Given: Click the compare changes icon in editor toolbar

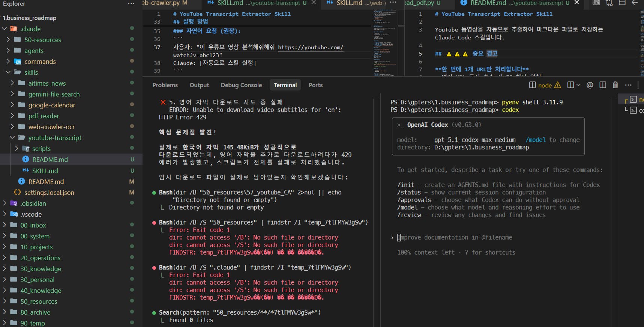Looking at the screenshot, I should pyautogui.click(x=609, y=3).
